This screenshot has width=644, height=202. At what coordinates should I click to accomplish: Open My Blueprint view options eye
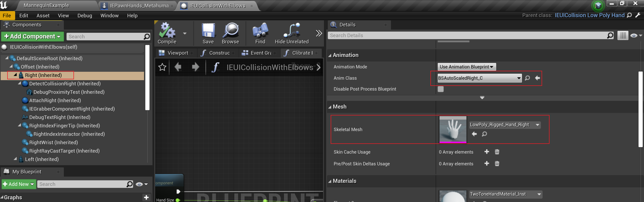pyautogui.click(x=142, y=184)
